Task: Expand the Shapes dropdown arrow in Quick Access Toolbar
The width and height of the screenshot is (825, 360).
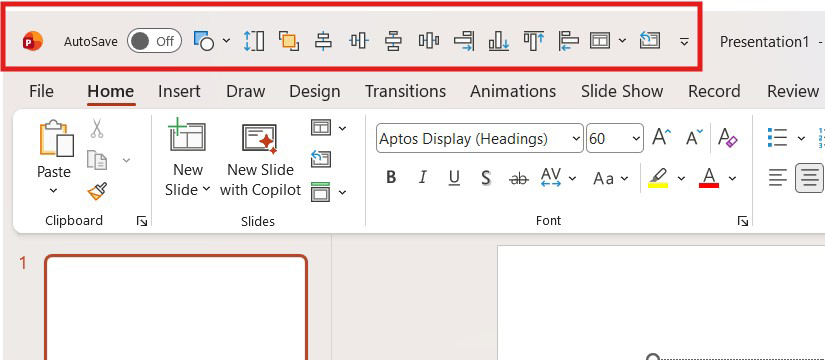Action: pos(226,41)
